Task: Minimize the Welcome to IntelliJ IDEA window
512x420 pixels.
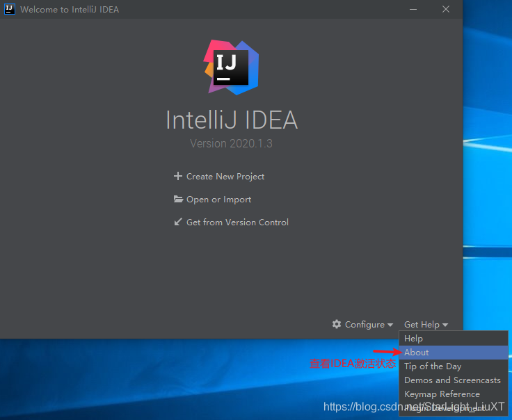Action: coord(413,9)
